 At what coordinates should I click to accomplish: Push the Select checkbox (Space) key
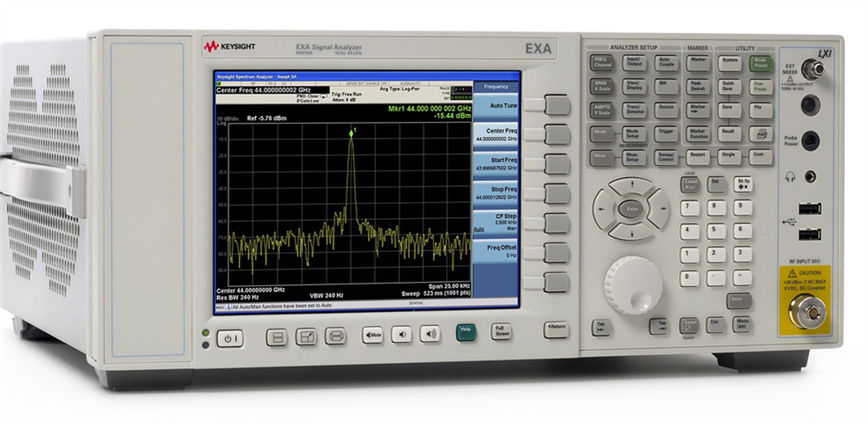tap(690, 326)
